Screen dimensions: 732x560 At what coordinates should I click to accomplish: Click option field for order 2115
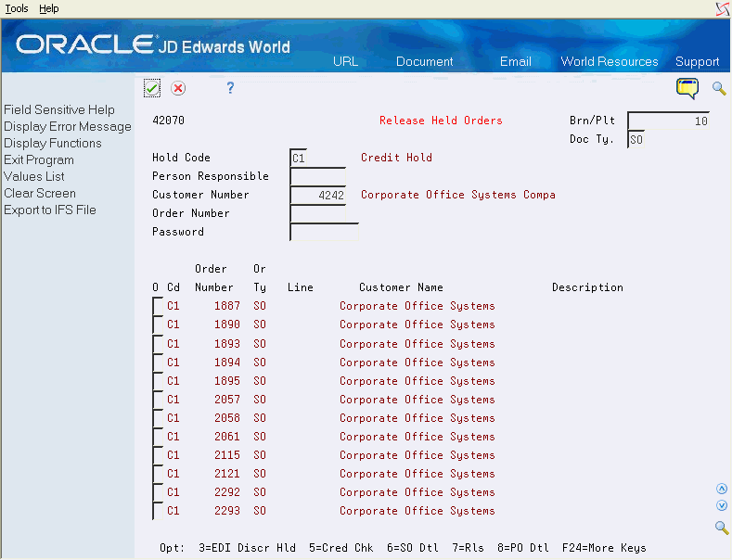click(158, 455)
